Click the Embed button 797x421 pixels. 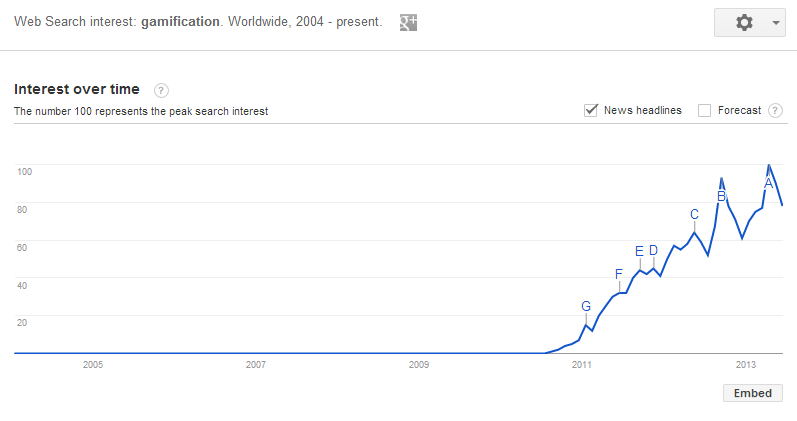pos(753,393)
